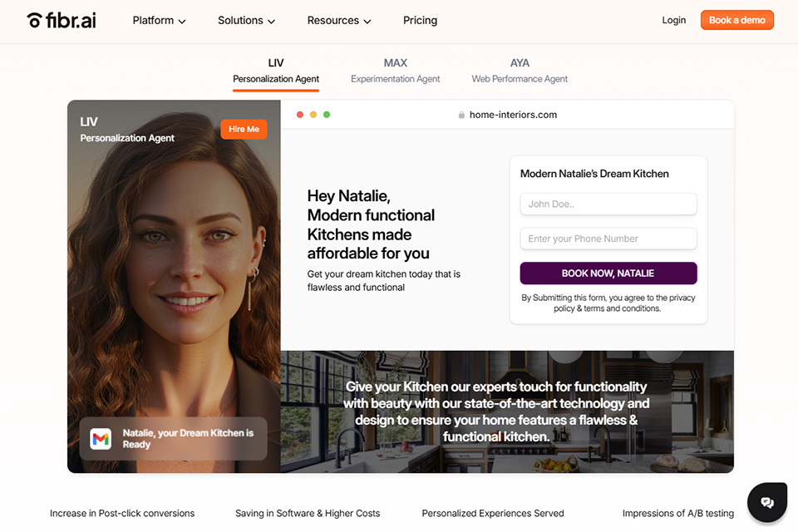798x532 pixels.
Task: Click the Enter your Phone Number field
Action: [x=608, y=239]
